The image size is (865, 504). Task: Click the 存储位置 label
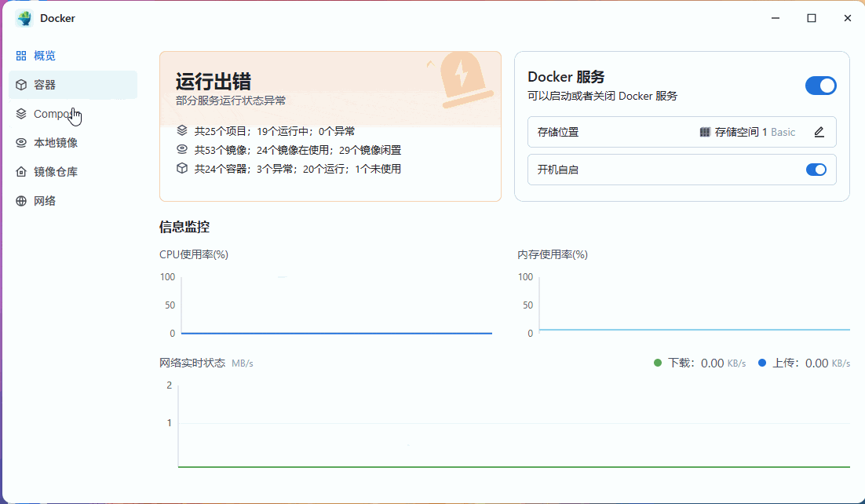coord(558,132)
